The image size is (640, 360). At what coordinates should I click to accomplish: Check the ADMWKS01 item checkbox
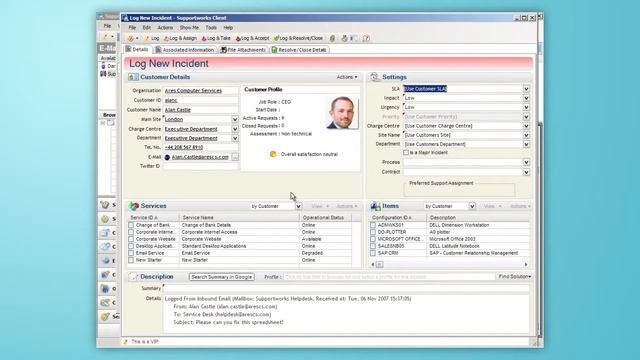(x=373, y=225)
